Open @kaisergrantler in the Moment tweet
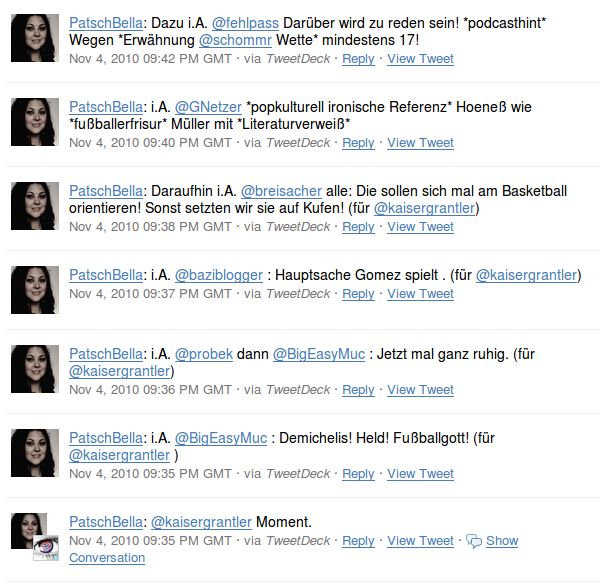 (201, 522)
